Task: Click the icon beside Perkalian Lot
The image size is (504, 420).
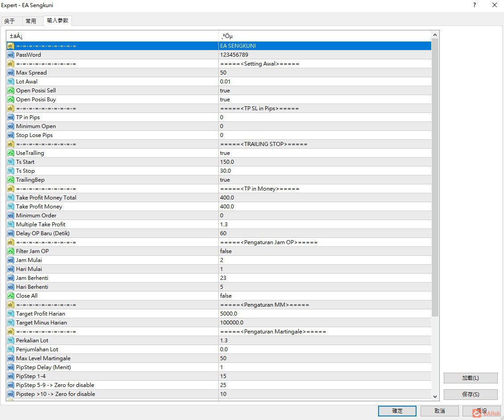Action: (x=11, y=341)
